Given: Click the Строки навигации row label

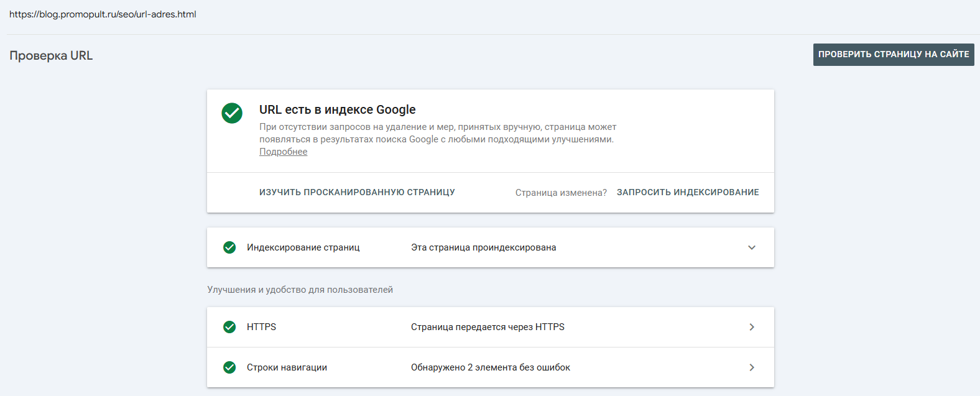Looking at the screenshot, I should coord(287,367).
